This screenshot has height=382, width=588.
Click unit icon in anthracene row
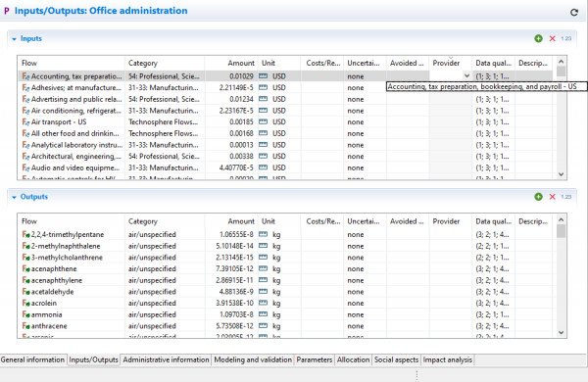pos(264,326)
